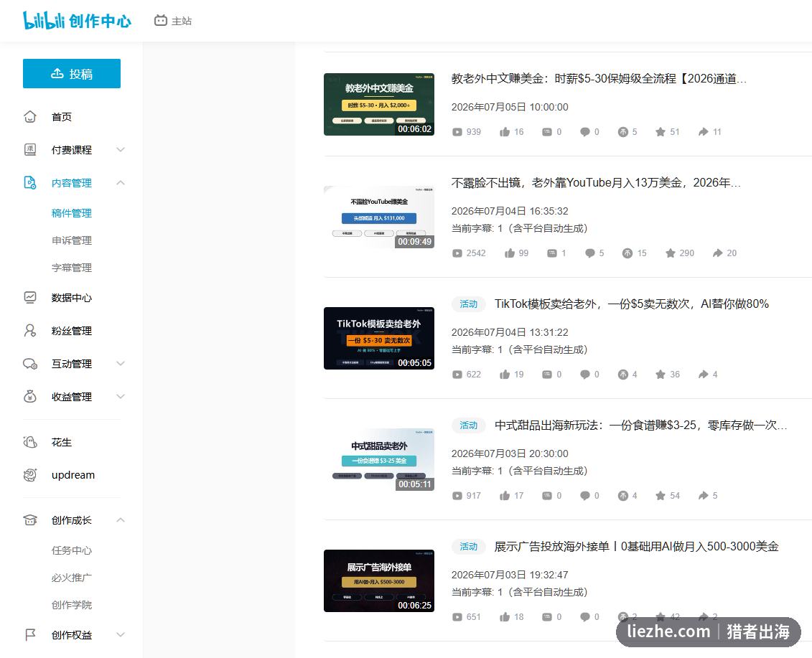Click play count icon showing 651
Screen dimensions: 812x658
click(457, 617)
